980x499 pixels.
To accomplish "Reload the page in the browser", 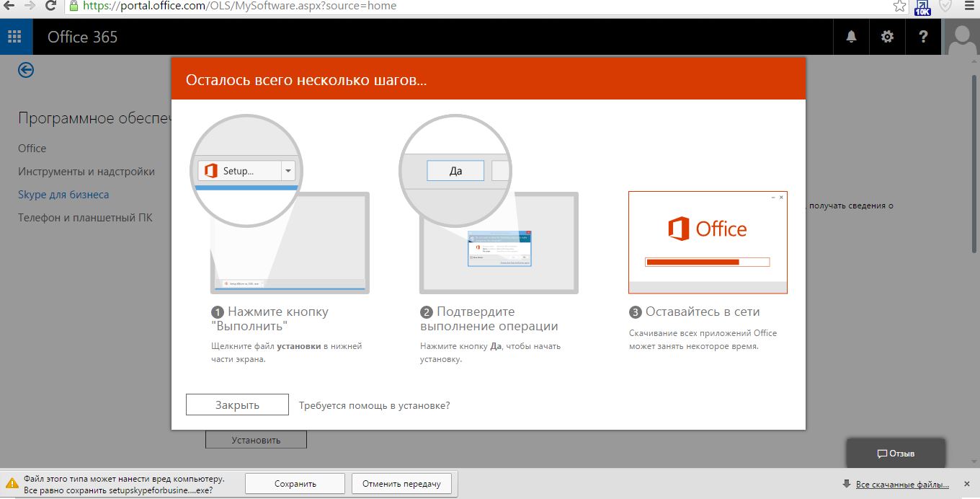I will pyautogui.click(x=50, y=6).
